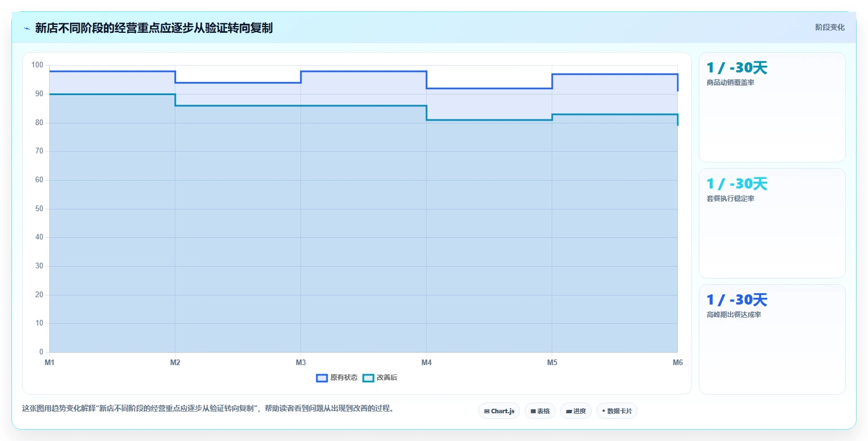
Task: Open the 套餐执行稳定率 metric card
Action: pos(772,223)
